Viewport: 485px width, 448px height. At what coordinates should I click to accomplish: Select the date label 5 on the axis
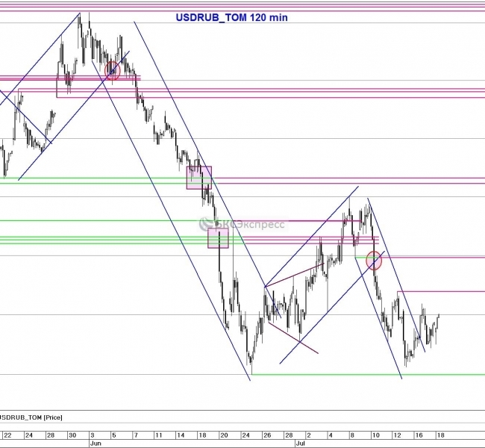114,435
